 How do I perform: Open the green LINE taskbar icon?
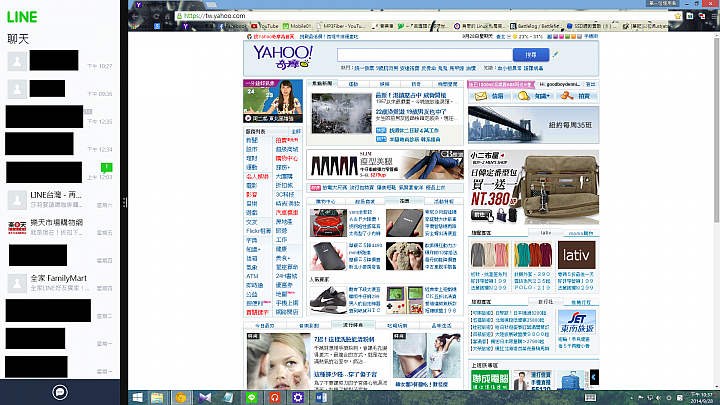coord(251,398)
